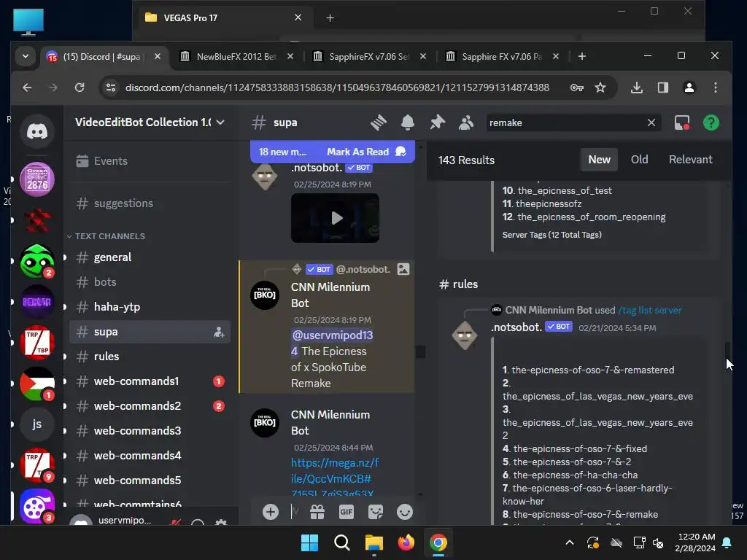747x560 pixels.
Task: Open the GIF picker
Action: [347, 512]
